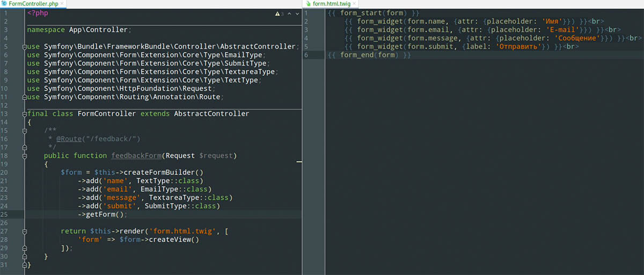Click the PHP file icon on FormController tab
644x275 pixels.
(x=4, y=4)
